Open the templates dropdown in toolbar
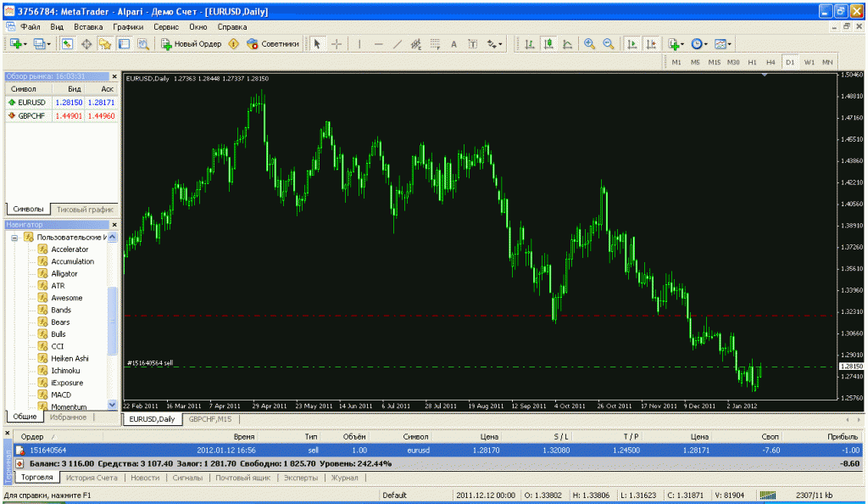Image resolution: width=868 pixels, height=504 pixels. pos(722,43)
